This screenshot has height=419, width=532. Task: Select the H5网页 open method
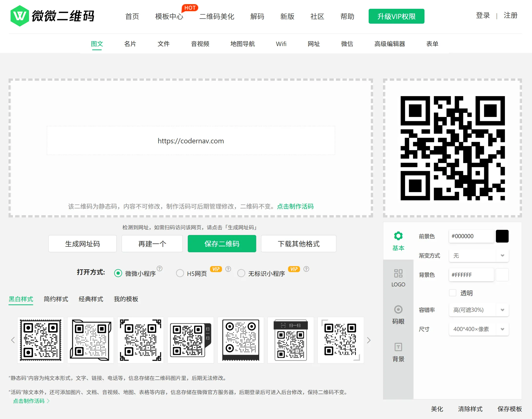point(180,273)
